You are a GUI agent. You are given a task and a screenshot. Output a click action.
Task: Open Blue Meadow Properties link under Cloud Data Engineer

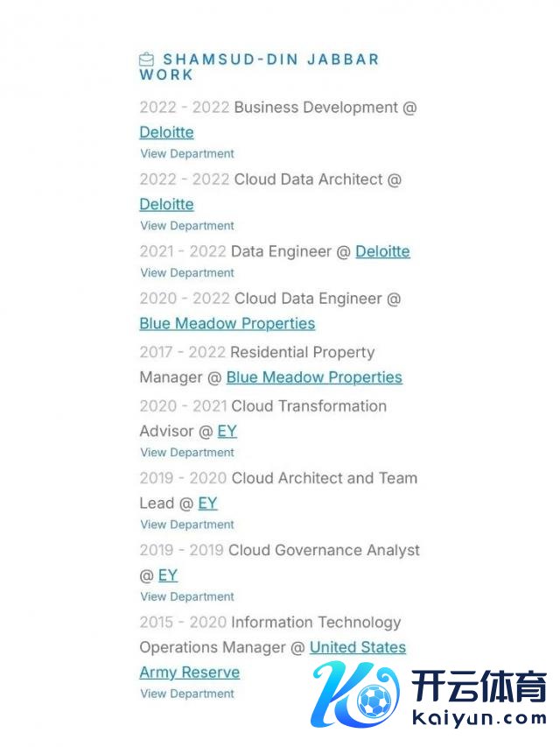click(227, 323)
